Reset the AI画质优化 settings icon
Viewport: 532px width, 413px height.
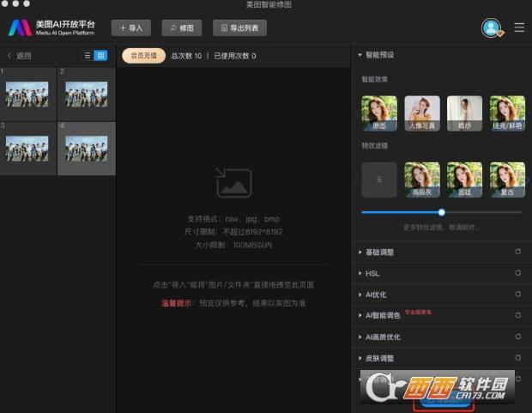pos(518,337)
